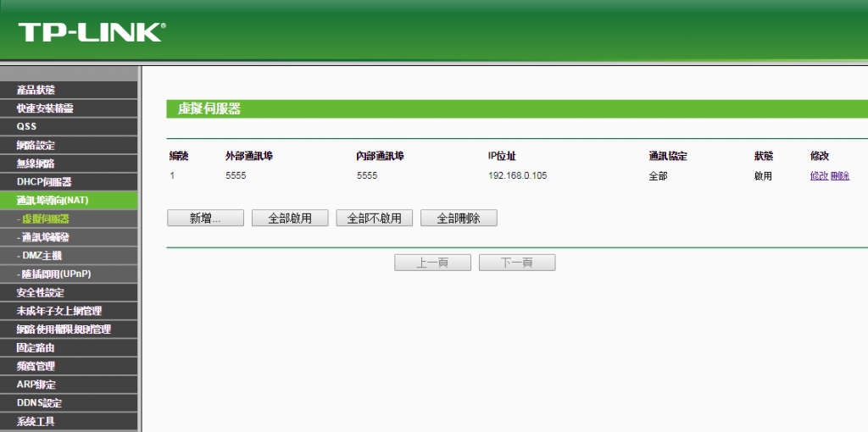868x432 pixels.
Task: Click the 下一頁 button
Action: point(517,263)
